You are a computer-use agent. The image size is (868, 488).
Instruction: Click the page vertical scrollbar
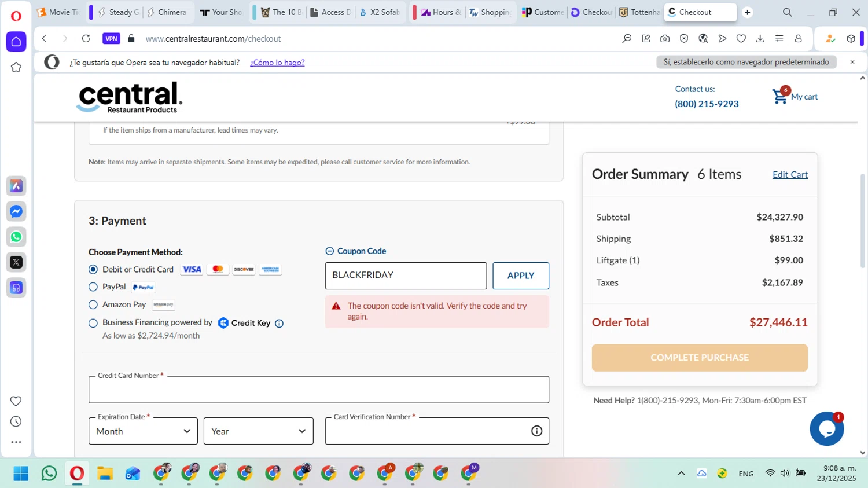click(x=863, y=220)
